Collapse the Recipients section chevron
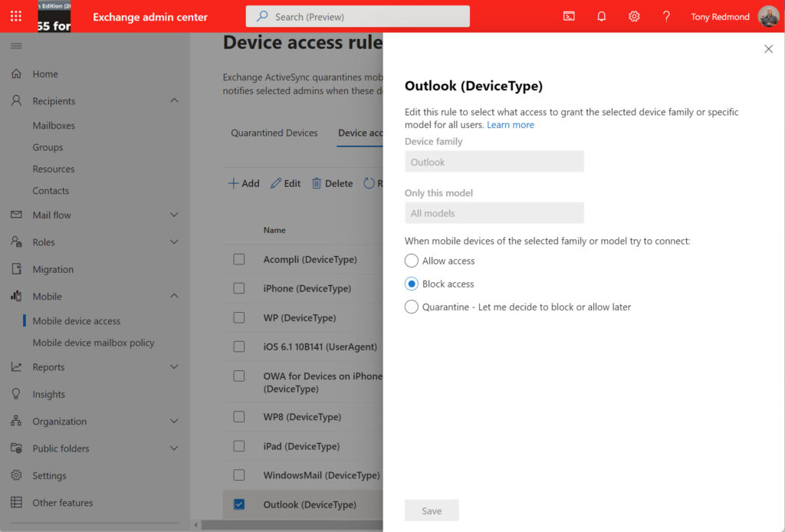This screenshot has height=532, width=785. [174, 100]
